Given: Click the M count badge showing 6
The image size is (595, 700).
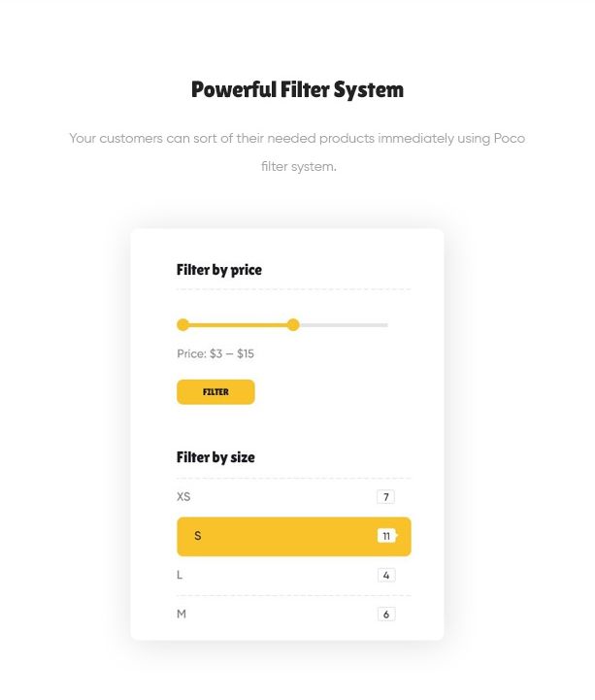Looking at the screenshot, I should [386, 614].
